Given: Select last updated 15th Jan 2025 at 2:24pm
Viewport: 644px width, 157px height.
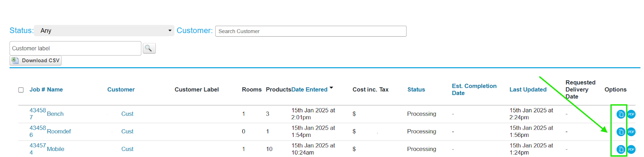Looking at the screenshot, I should [531, 114].
